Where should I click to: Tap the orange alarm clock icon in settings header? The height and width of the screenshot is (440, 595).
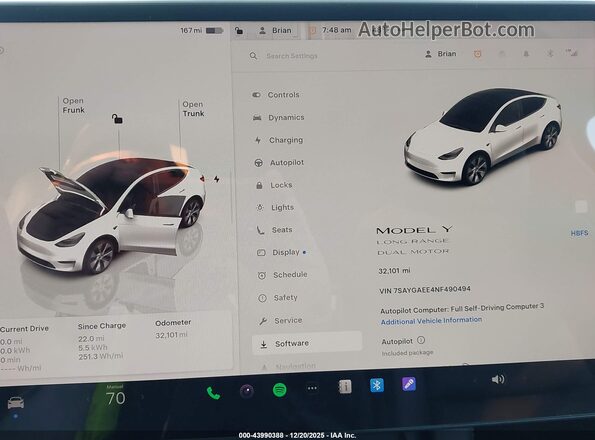pos(477,54)
